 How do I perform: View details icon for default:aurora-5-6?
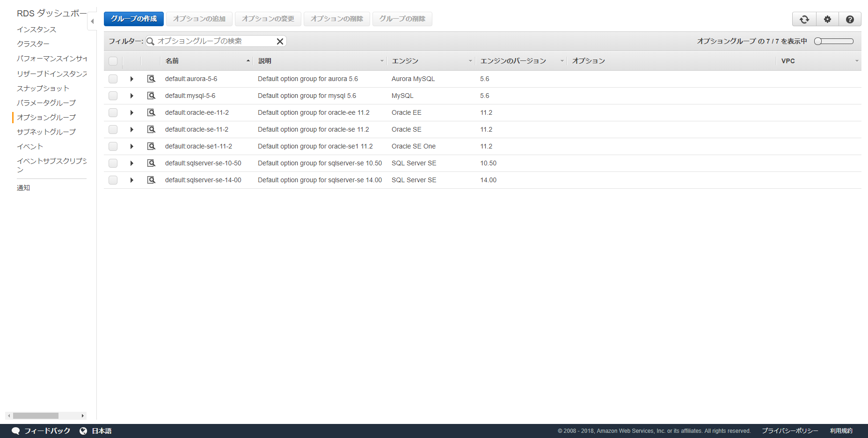pos(151,79)
